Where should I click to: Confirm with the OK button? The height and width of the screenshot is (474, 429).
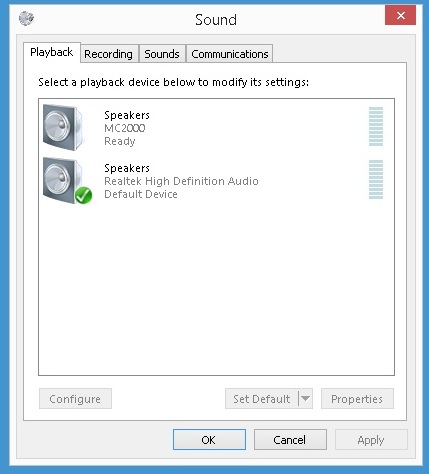209,440
